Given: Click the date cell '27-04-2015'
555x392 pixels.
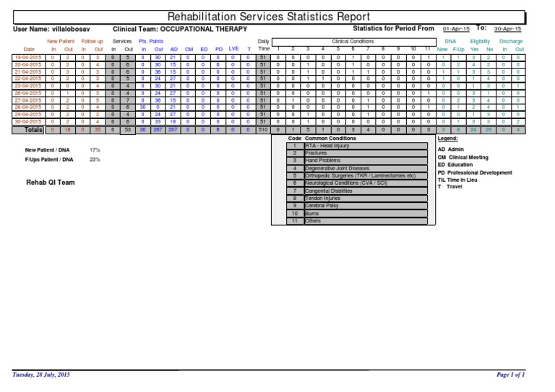Looking at the screenshot, I should [28, 100].
